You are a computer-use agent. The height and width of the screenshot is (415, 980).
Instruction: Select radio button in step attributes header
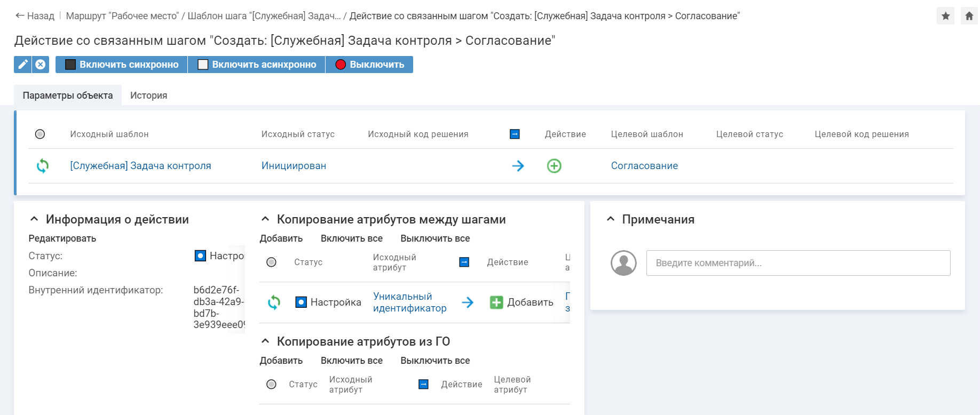click(x=271, y=262)
